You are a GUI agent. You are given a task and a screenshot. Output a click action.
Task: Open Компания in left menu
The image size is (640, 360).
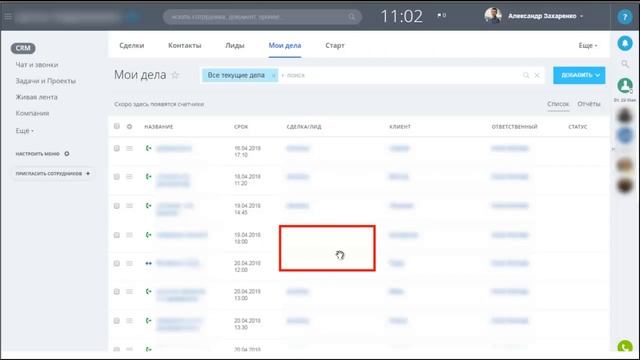click(x=32, y=113)
